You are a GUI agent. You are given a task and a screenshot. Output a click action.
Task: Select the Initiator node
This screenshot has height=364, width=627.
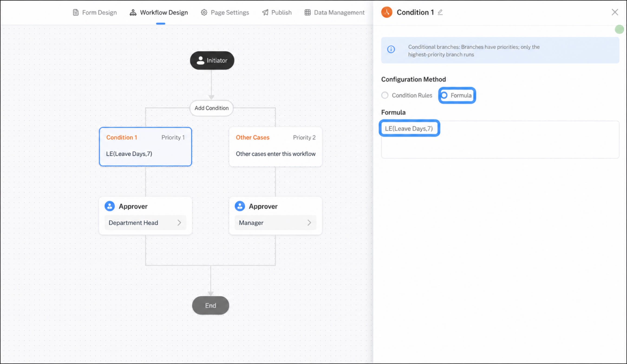(x=212, y=60)
